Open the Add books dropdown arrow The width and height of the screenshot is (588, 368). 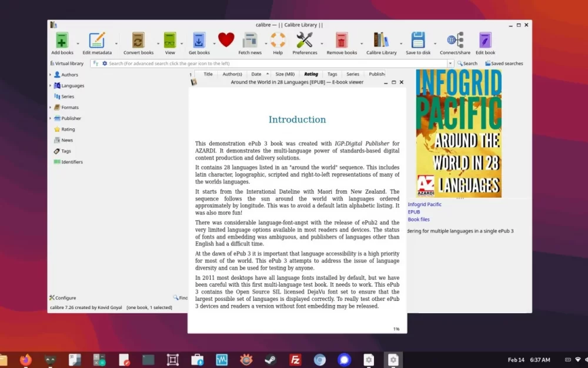(78, 44)
